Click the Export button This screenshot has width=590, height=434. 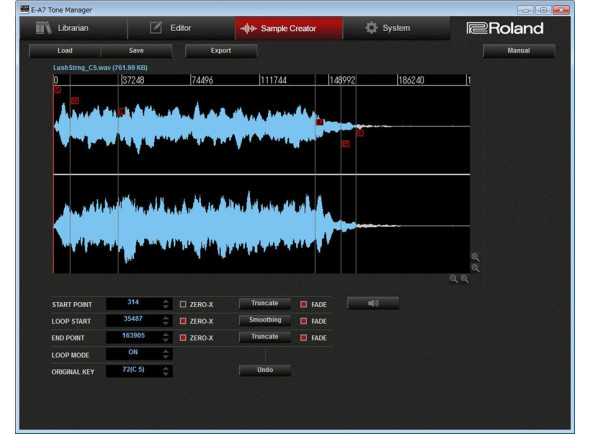point(221,50)
